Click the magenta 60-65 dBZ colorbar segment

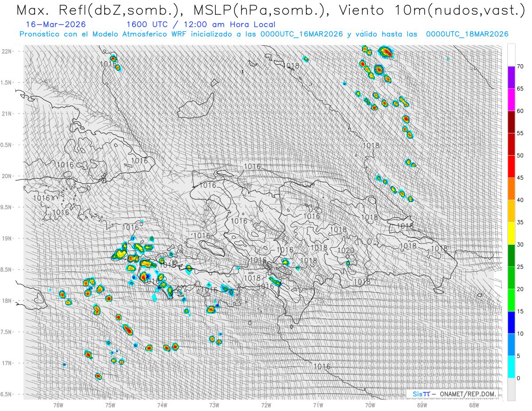[x=511, y=100]
